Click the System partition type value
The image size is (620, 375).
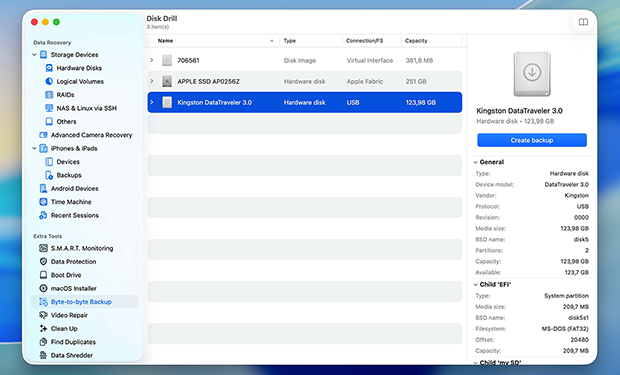click(x=566, y=296)
